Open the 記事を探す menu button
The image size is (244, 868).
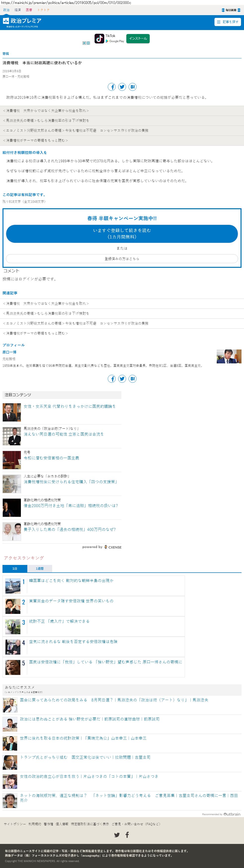[228, 22]
